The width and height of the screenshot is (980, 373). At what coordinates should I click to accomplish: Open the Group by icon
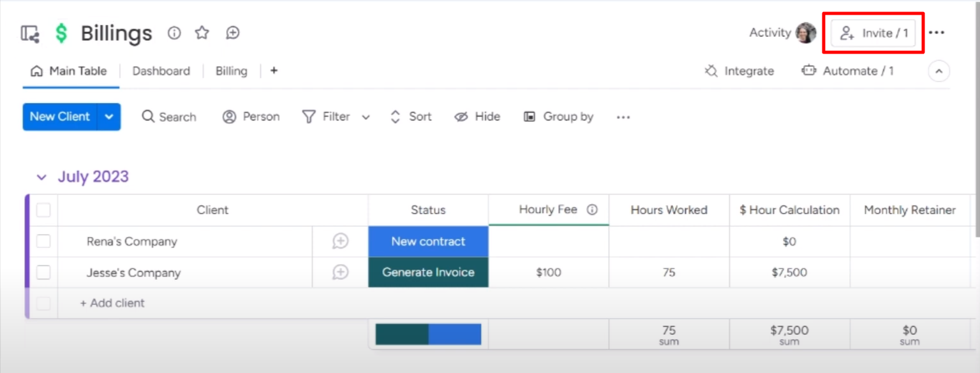point(529,117)
